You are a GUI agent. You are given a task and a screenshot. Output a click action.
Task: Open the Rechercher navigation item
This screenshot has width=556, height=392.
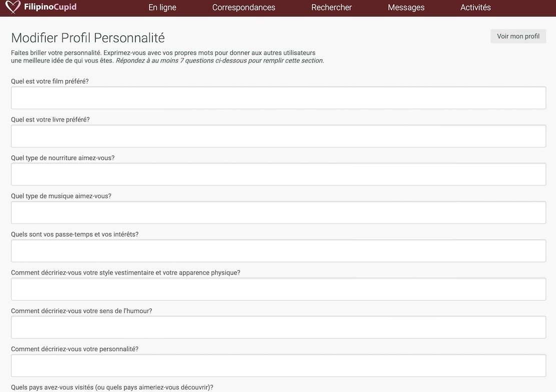331,7
